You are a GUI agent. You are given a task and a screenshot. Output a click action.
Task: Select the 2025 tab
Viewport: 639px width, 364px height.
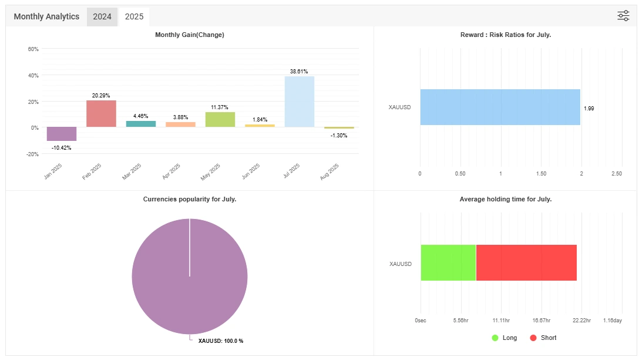(134, 16)
